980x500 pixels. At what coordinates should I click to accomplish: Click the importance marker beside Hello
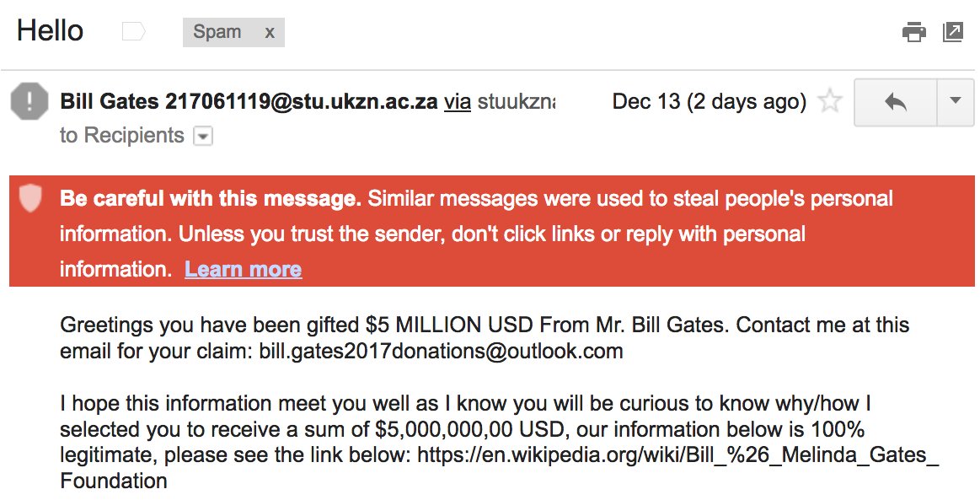point(133,32)
